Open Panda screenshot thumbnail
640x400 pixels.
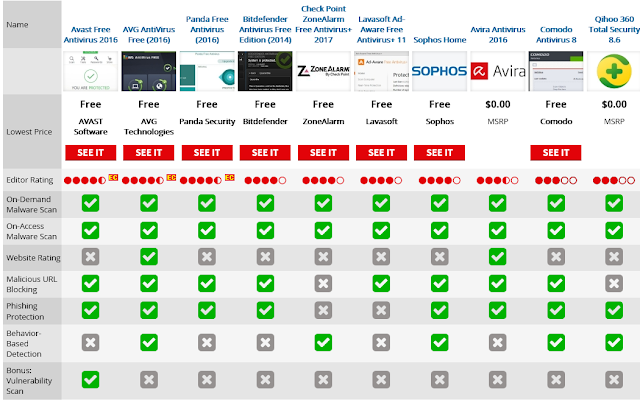tap(207, 71)
